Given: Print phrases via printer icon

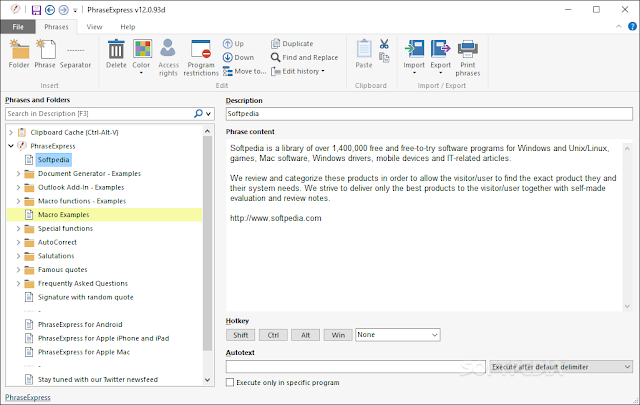Looking at the screenshot, I should [468, 58].
